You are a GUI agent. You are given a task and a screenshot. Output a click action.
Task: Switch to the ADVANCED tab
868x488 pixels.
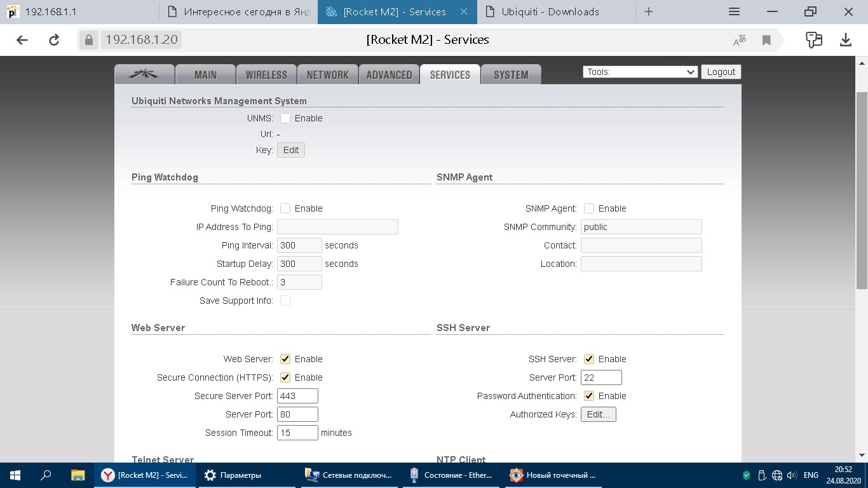tap(389, 74)
